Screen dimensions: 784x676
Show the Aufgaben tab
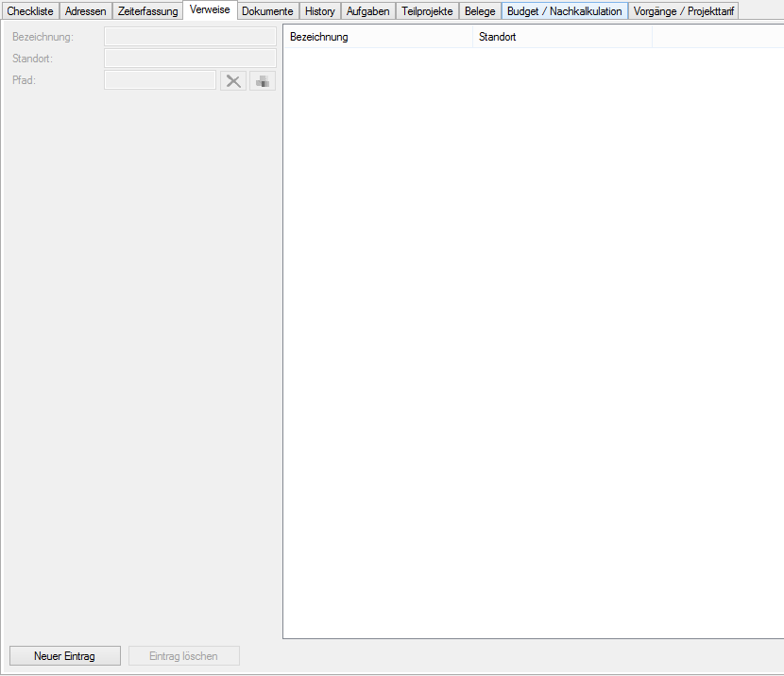click(368, 11)
